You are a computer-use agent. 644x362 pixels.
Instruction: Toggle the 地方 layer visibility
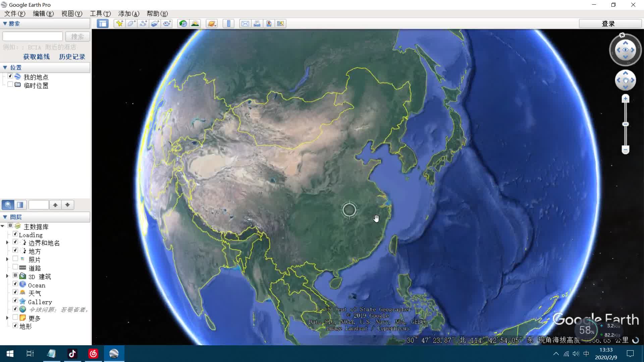coord(15,251)
